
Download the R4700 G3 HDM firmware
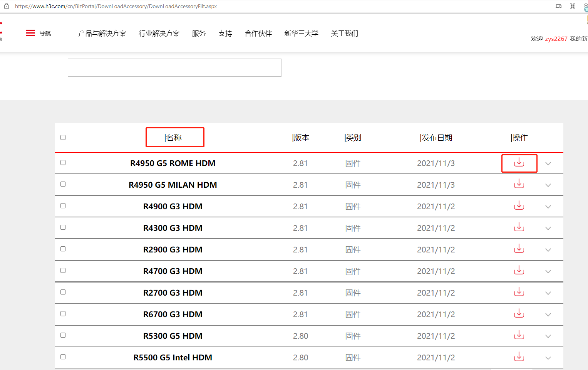(519, 270)
